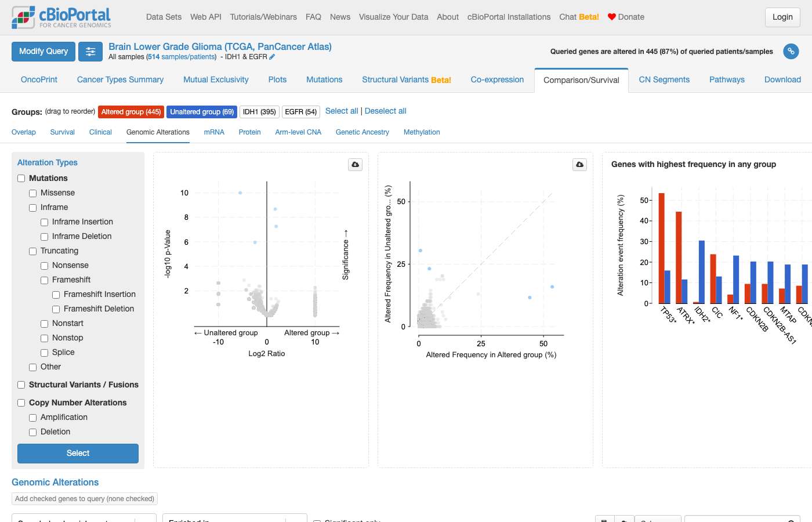
Task: Open the CN Segments tab
Action: [664, 80]
